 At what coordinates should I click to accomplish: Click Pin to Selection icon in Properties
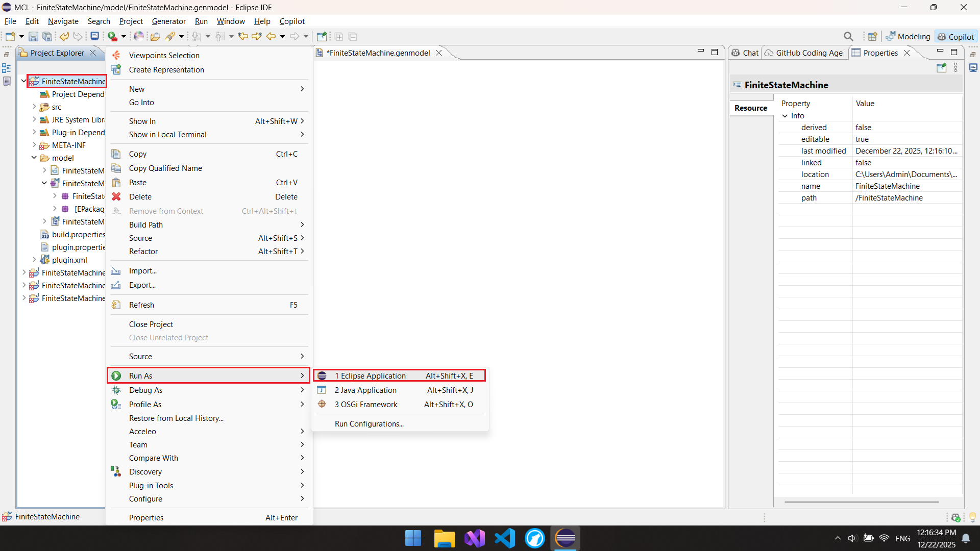tap(941, 68)
